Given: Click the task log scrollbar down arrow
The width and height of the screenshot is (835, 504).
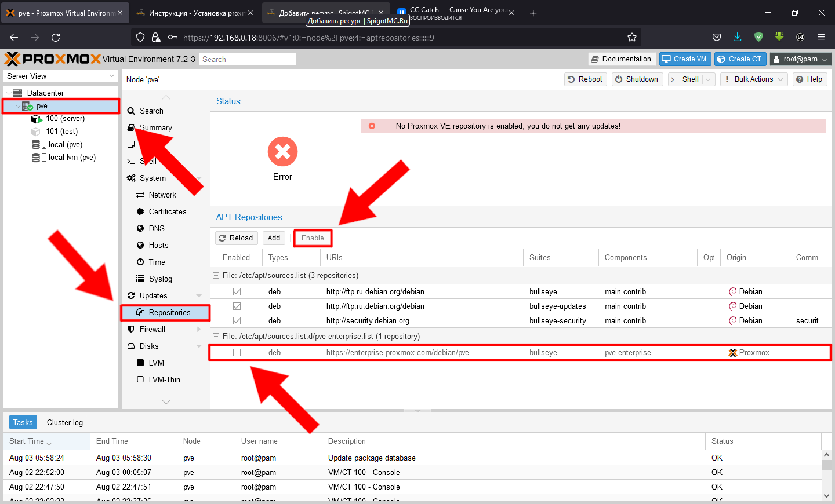Looking at the screenshot, I should point(827,496).
